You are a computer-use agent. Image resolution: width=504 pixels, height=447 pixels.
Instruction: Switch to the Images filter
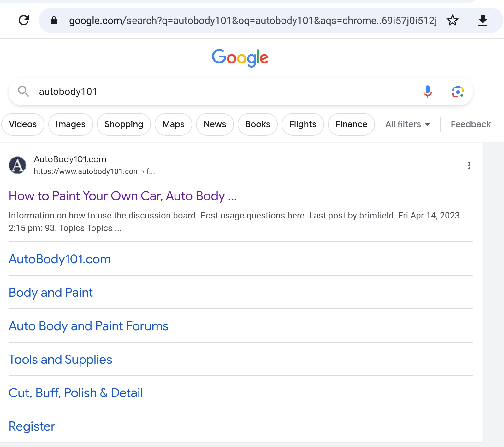(71, 124)
